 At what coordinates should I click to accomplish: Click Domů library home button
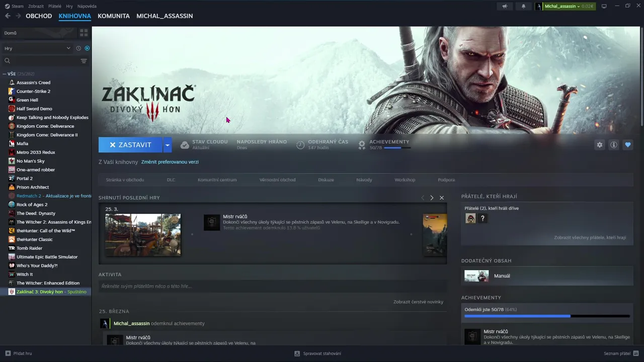(39, 33)
